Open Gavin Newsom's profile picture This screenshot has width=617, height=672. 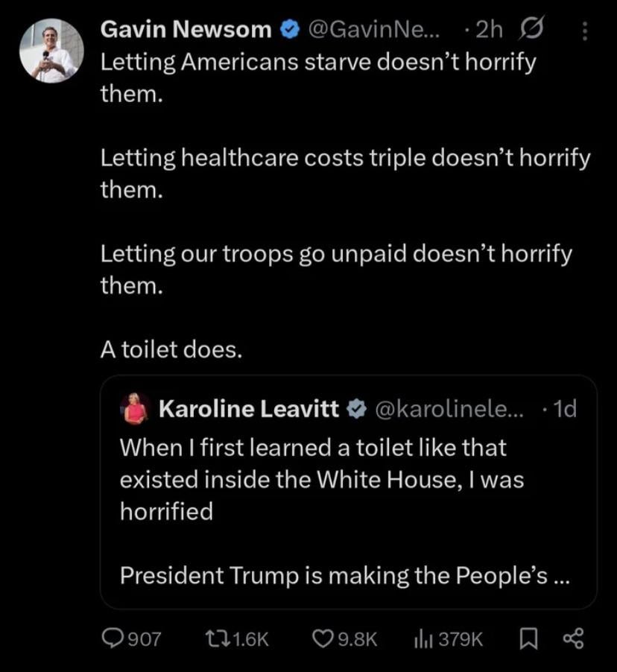click(51, 51)
